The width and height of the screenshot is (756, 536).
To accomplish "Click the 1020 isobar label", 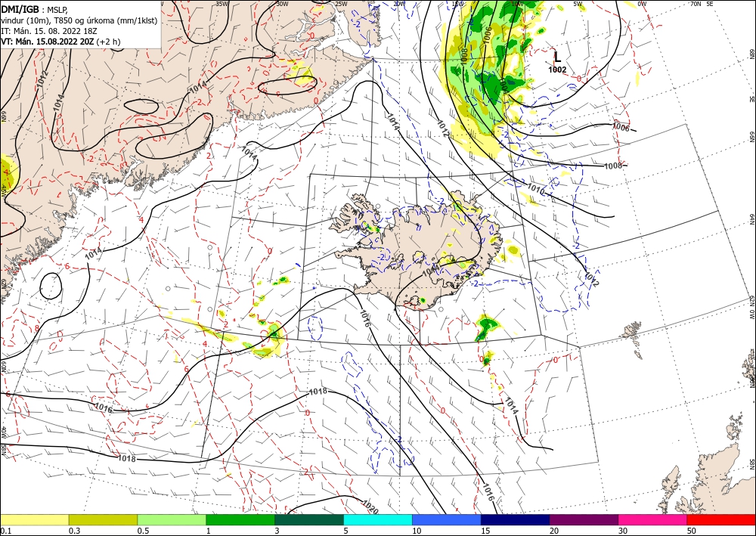I will click(370, 507).
